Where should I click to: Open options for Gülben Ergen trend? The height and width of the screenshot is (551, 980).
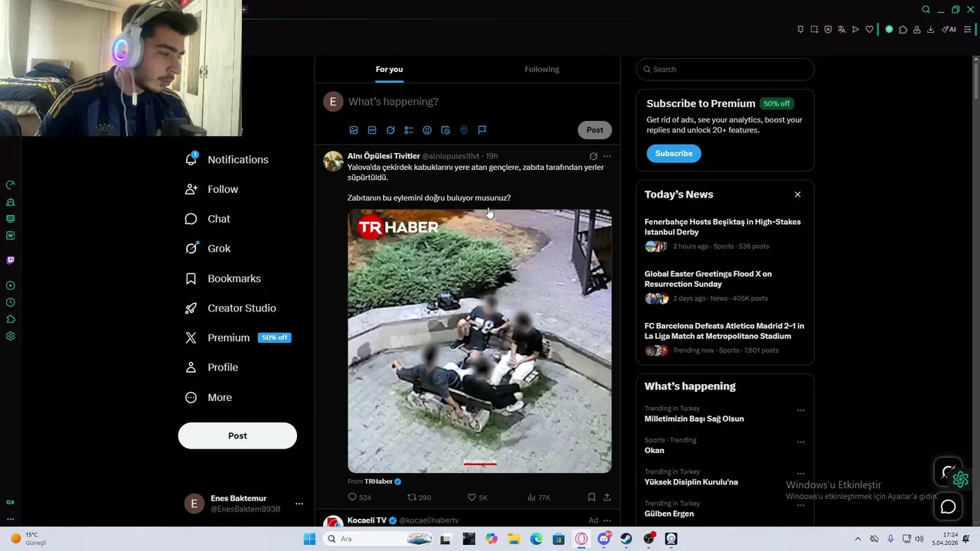[801, 505]
